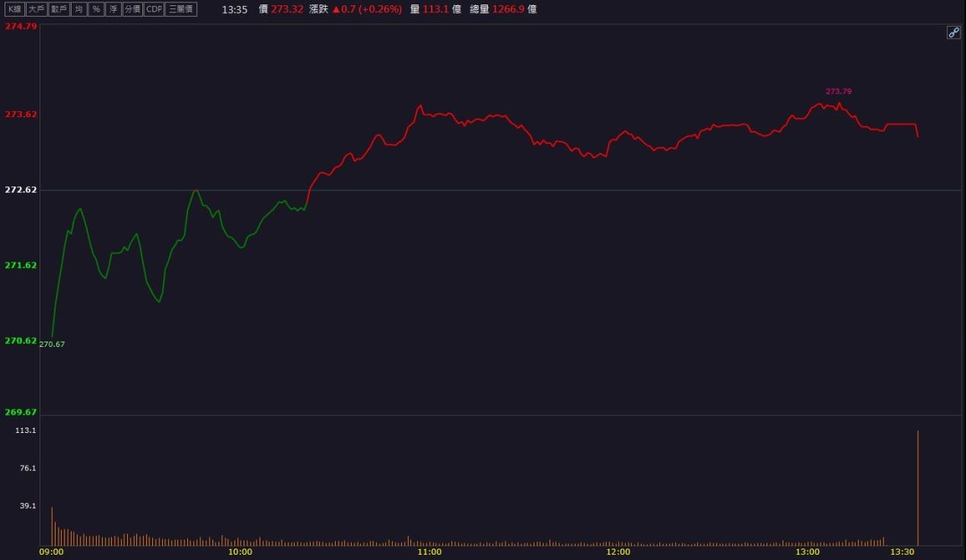This screenshot has width=966, height=560.
Task: Open the 分價 price distribution view
Action: click(132, 9)
